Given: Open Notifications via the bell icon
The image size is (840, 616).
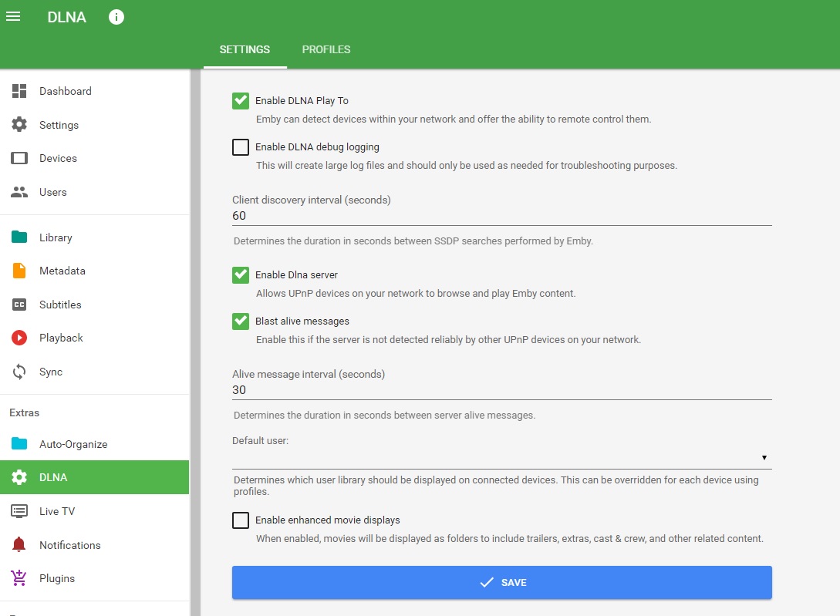Looking at the screenshot, I should pos(19,545).
